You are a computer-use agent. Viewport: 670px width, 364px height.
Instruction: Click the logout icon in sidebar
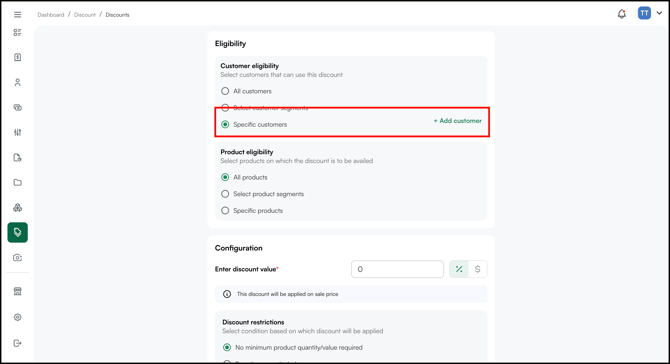[x=18, y=343]
